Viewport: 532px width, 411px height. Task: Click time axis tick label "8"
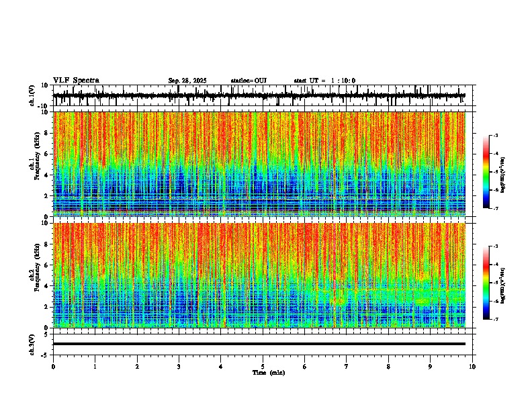(x=388, y=367)
